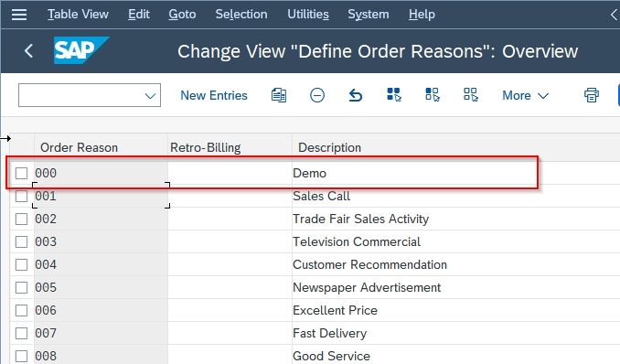The image size is (620, 364).
Task: Click the Print icon
Action: 592,95
